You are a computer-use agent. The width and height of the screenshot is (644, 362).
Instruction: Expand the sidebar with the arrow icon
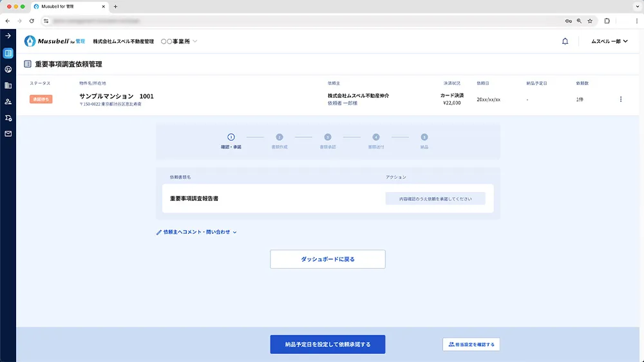[8, 36]
